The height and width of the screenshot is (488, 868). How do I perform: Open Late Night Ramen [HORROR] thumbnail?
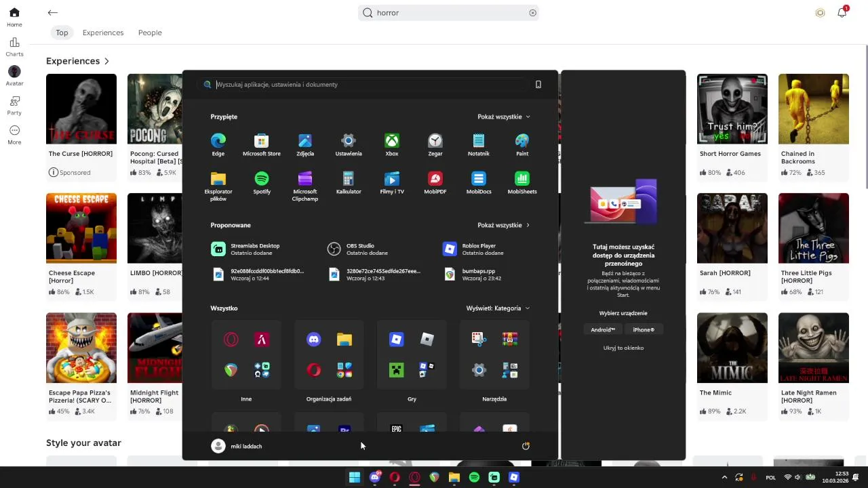coord(814,348)
